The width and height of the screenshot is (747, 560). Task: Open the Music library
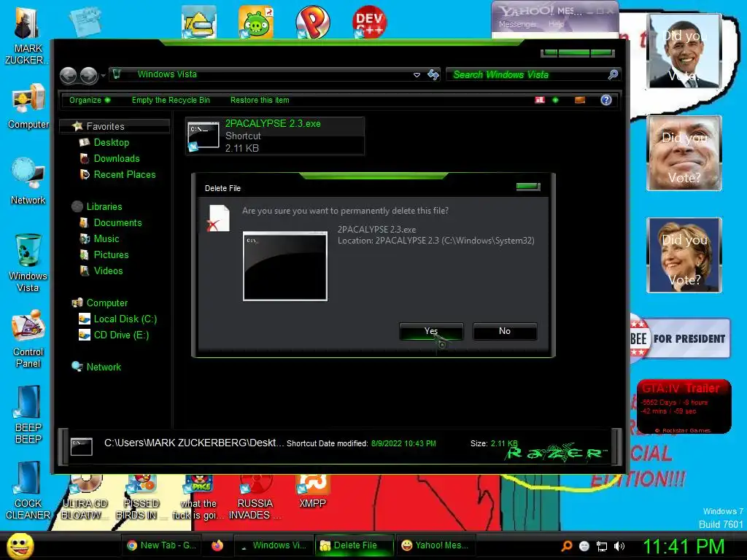(106, 239)
